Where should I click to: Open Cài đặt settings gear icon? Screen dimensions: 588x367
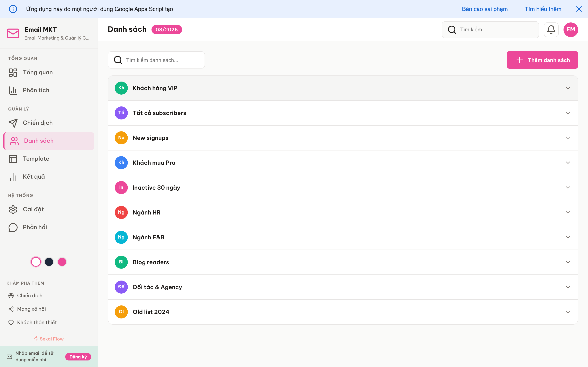tap(13, 209)
